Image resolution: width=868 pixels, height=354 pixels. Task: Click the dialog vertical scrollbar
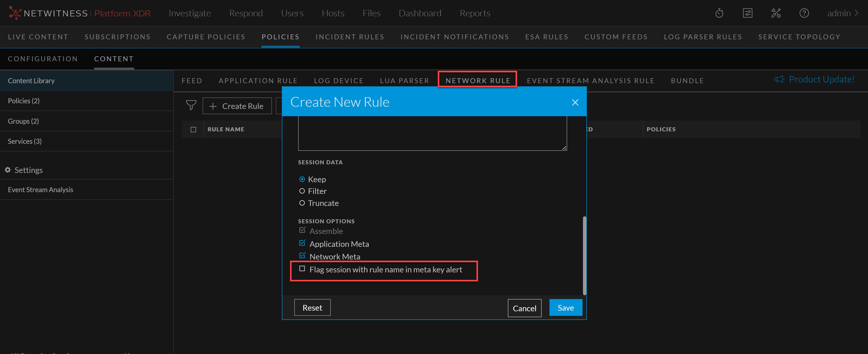pos(584,255)
